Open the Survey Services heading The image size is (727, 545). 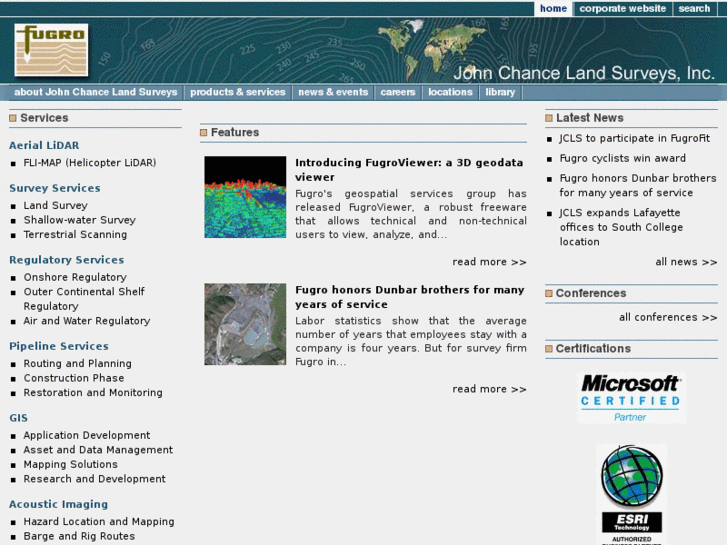pyautogui.click(x=55, y=188)
